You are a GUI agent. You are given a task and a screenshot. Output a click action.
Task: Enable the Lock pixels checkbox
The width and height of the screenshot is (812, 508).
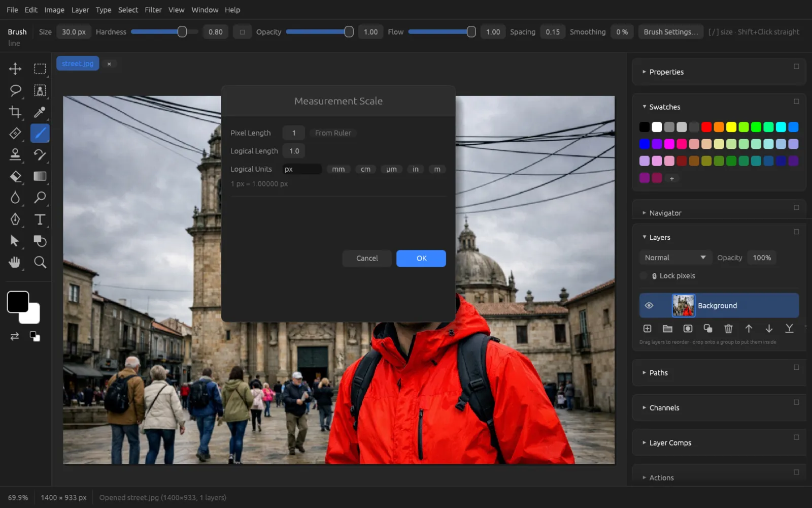[x=644, y=276]
